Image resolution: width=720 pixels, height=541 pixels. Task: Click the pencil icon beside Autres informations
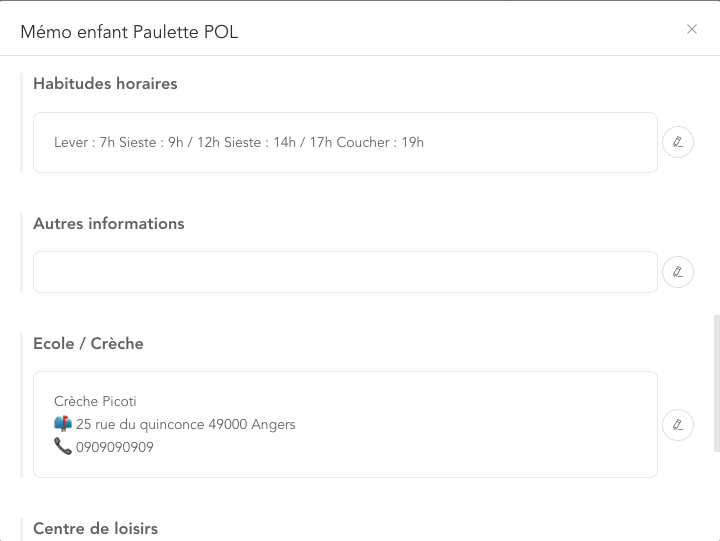(678, 272)
